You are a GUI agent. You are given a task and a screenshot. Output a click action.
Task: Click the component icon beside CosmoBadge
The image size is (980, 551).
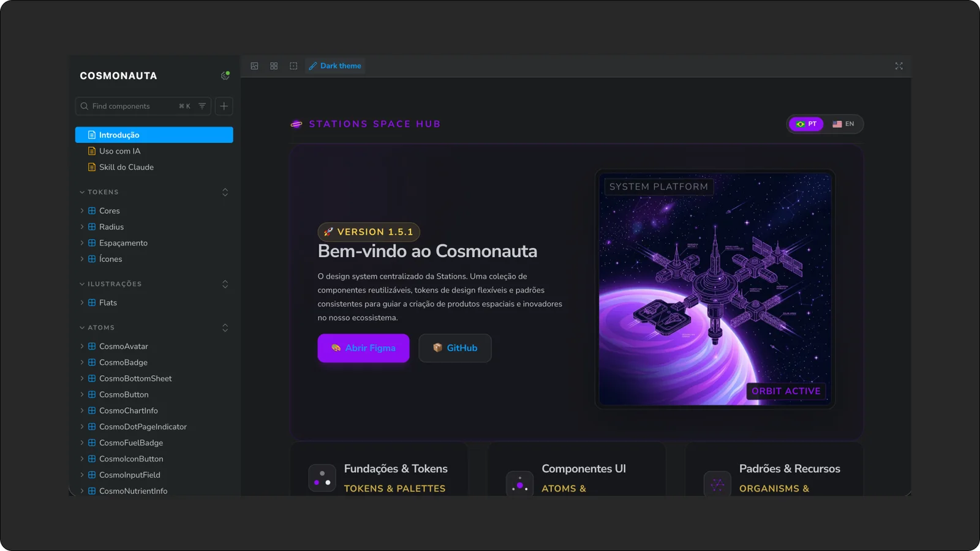coord(92,362)
